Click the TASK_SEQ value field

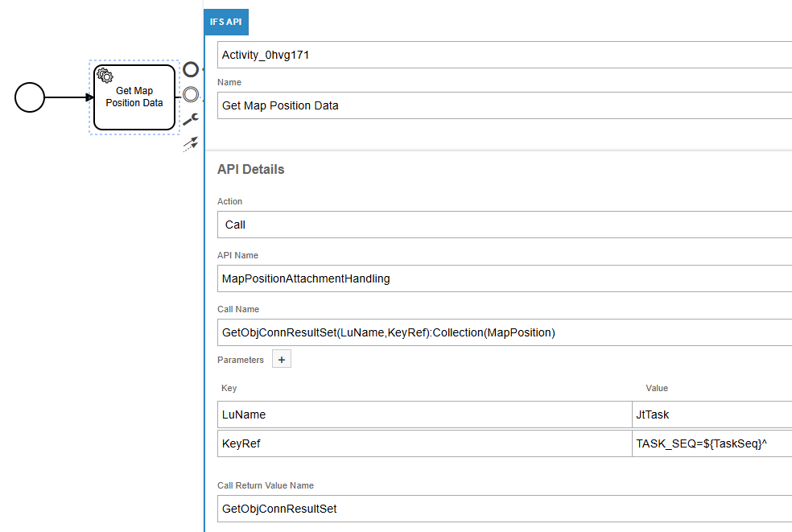[x=712, y=443]
